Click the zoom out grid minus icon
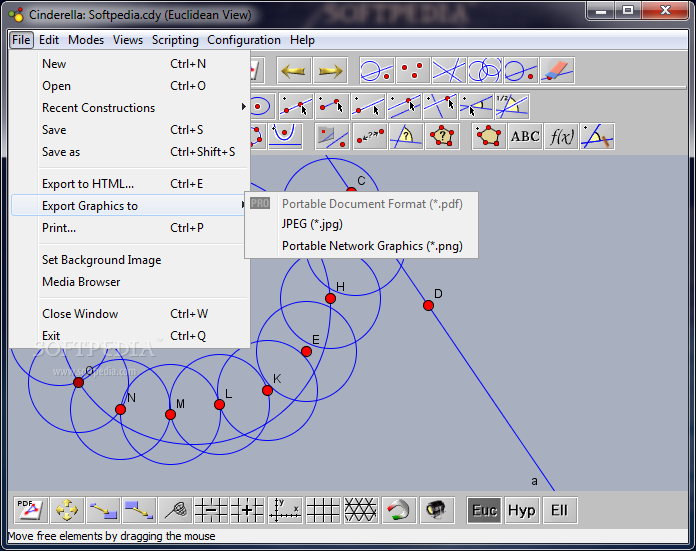 211,510
